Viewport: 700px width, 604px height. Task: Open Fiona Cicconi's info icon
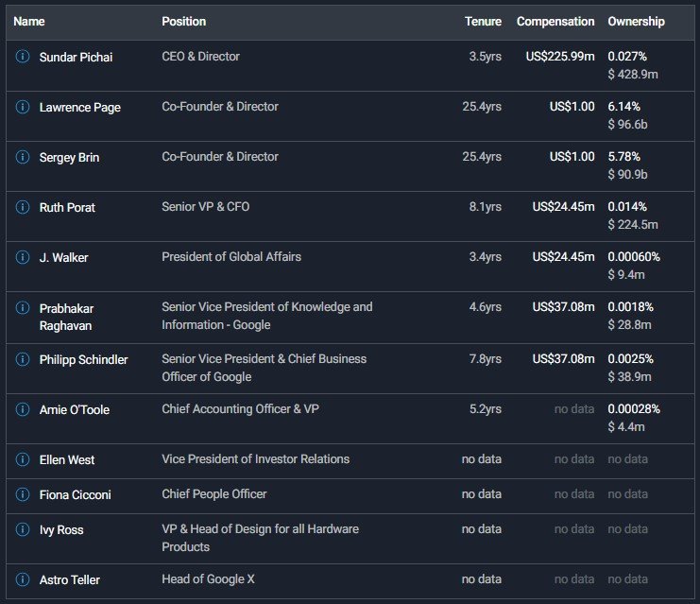click(23, 494)
